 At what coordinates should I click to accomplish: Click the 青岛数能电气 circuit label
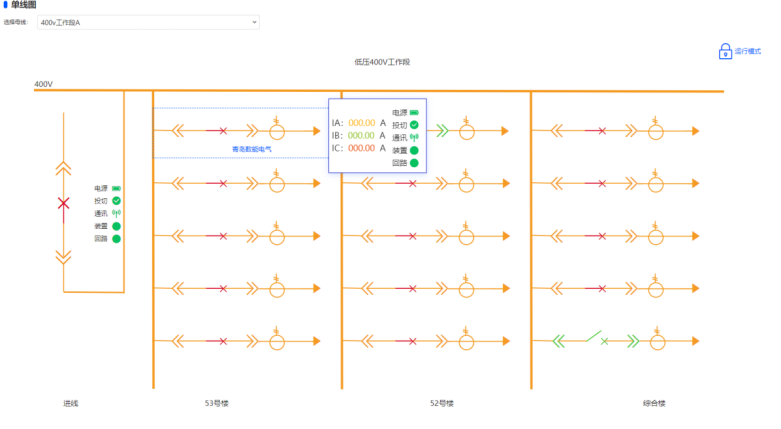pyautogui.click(x=245, y=149)
